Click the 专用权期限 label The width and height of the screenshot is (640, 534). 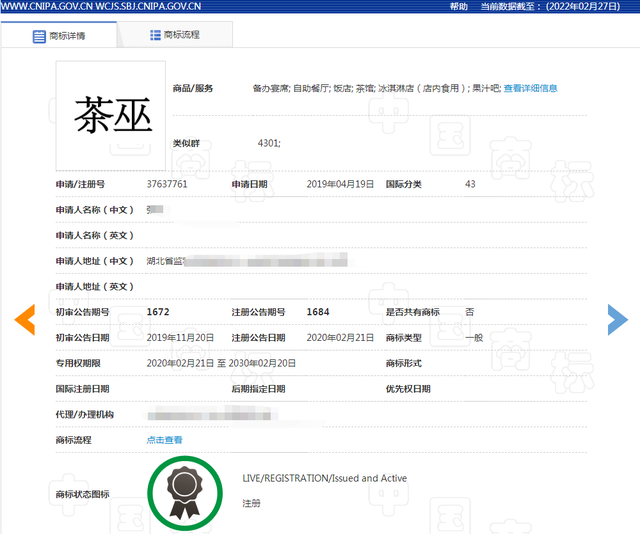point(78,363)
